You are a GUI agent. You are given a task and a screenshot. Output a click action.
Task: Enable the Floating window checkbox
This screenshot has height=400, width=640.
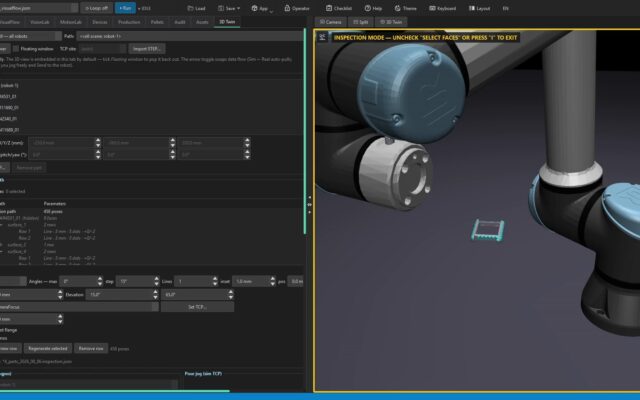click(16, 49)
